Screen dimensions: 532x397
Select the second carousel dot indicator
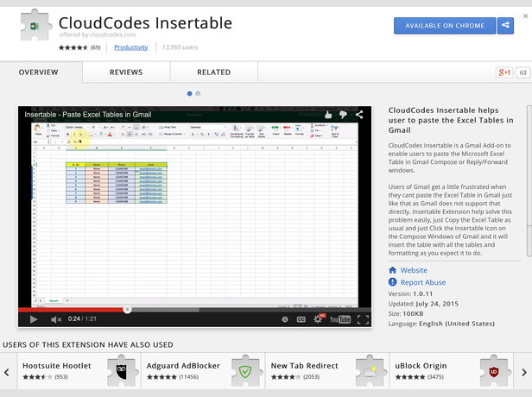(x=198, y=93)
